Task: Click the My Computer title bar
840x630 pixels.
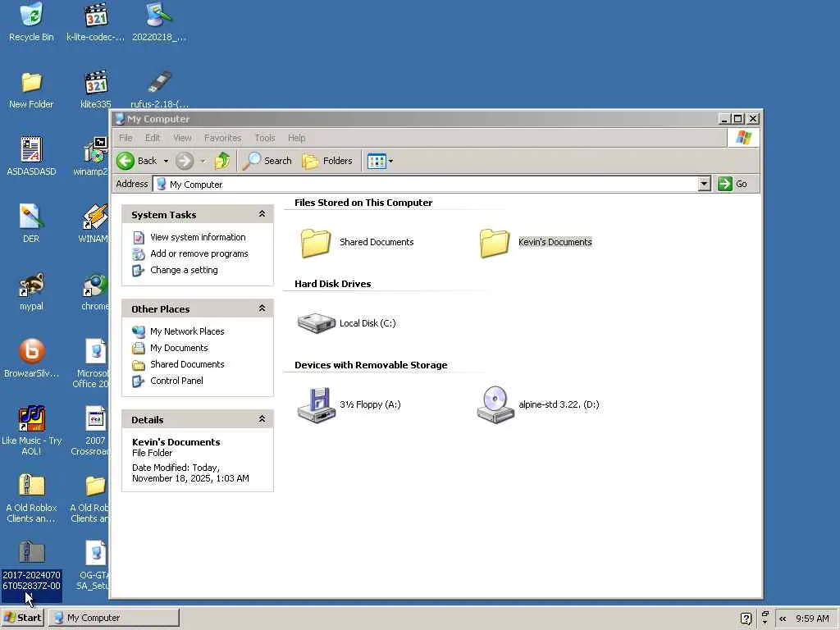Action: [x=415, y=119]
